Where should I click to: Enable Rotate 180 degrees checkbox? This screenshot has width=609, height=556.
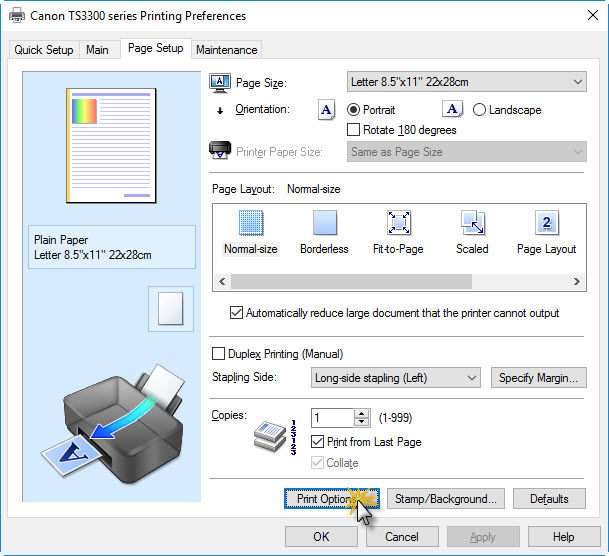(x=353, y=130)
